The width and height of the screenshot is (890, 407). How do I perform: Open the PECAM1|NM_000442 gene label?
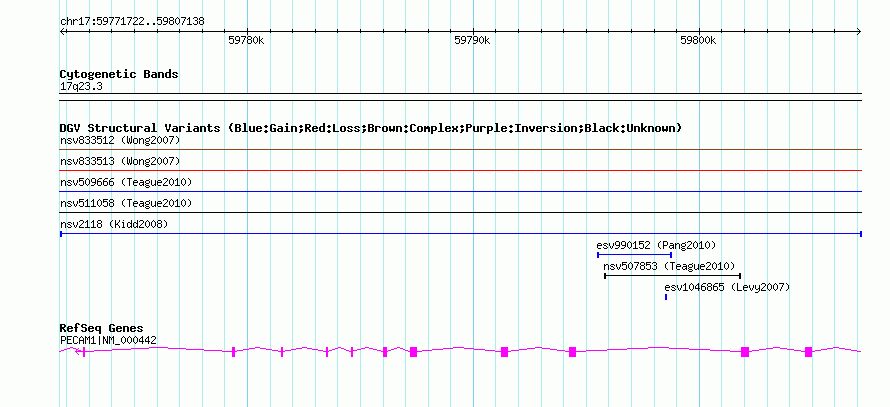tap(108, 341)
